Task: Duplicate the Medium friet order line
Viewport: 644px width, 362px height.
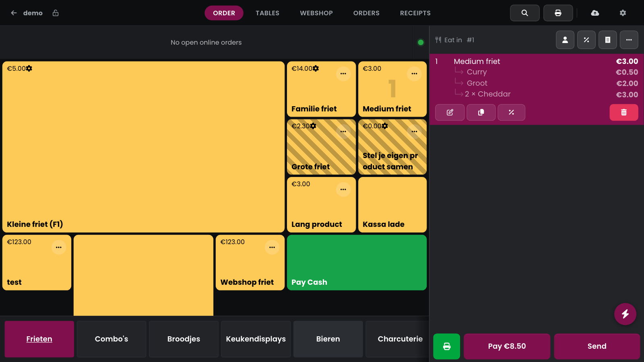Action: point(481,113)
